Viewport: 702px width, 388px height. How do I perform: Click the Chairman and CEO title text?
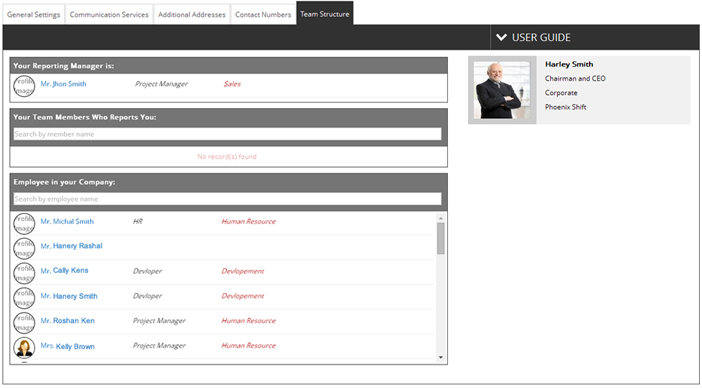(x=575, y=78)
